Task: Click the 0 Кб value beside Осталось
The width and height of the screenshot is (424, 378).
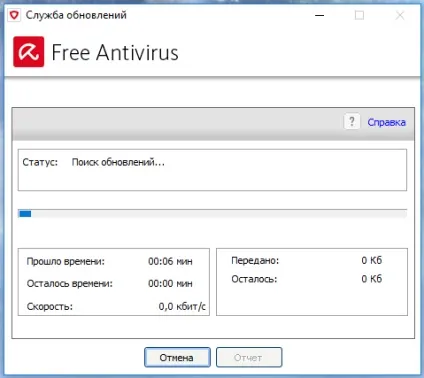Action: point(372,279)
